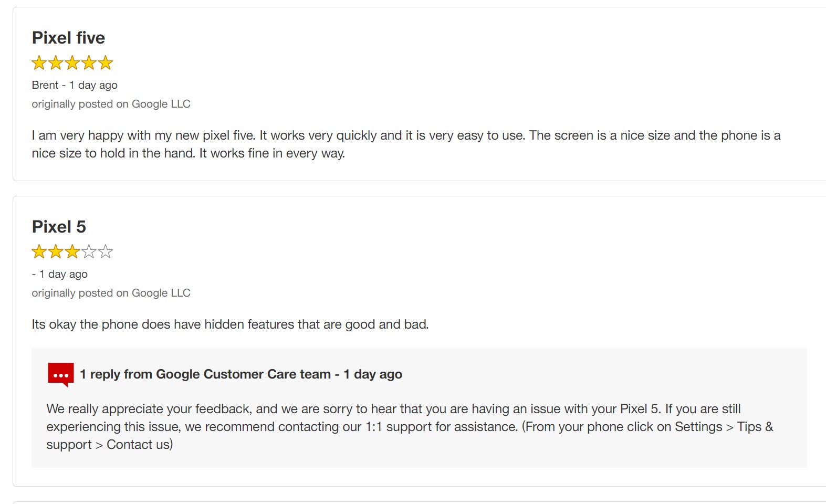Click the Pixel five review body text
Viewport: 826px width, 504px height.
406,144
